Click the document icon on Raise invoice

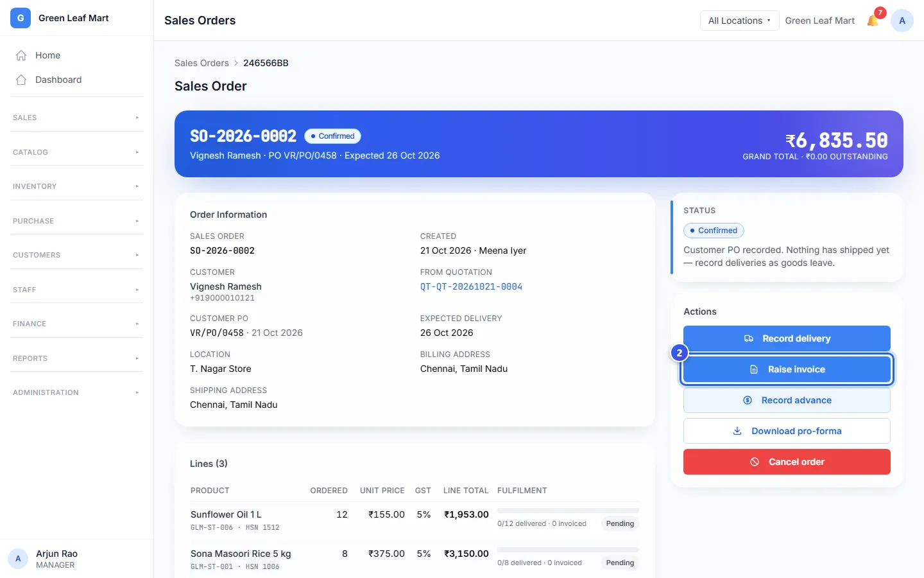pos(754,369)
